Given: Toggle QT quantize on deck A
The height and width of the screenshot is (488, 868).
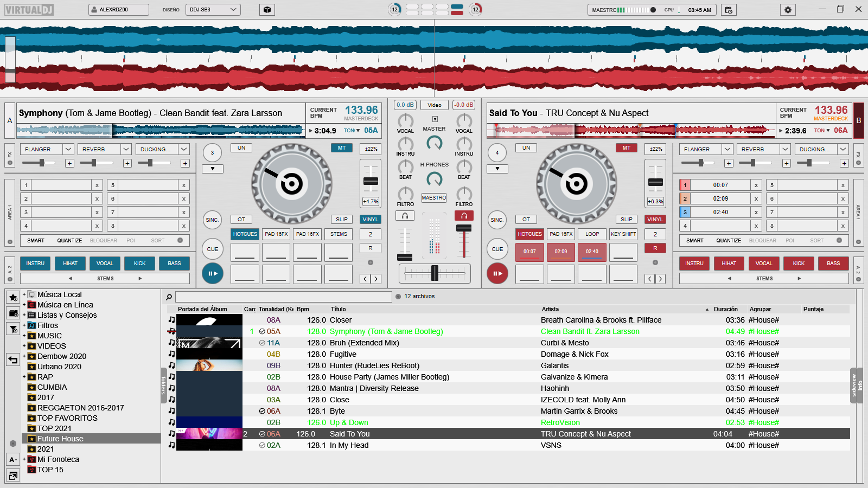Looking at the screenshot, I should click(x=241, y=220).
